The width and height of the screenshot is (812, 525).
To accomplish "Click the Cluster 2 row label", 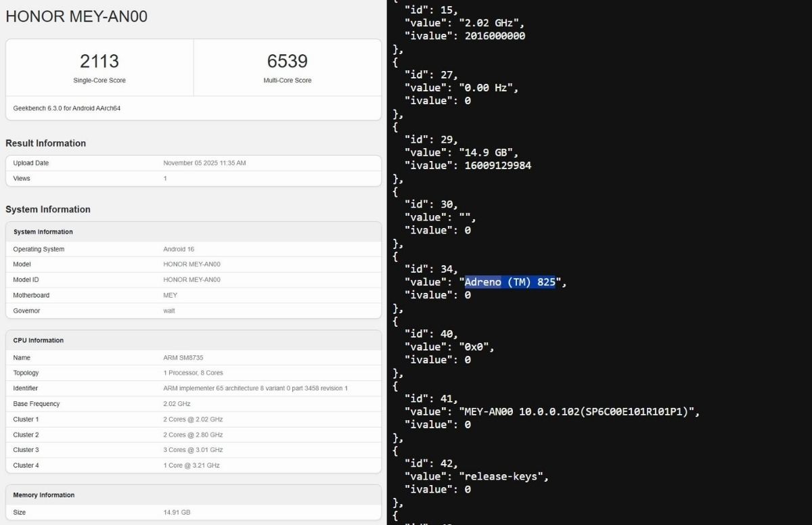I will click(x=26, y=434).
